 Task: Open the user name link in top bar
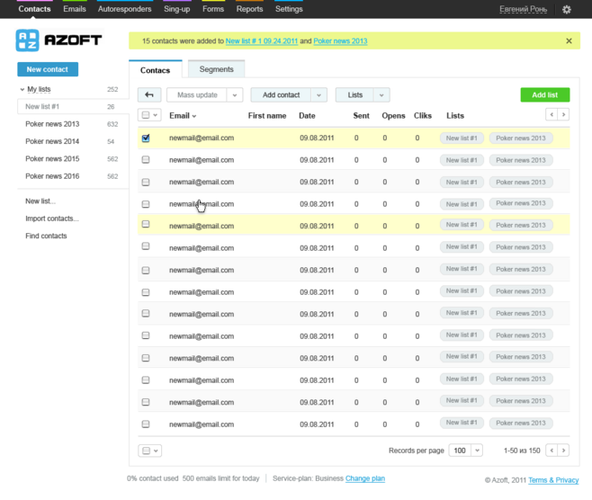pos(523,9)
